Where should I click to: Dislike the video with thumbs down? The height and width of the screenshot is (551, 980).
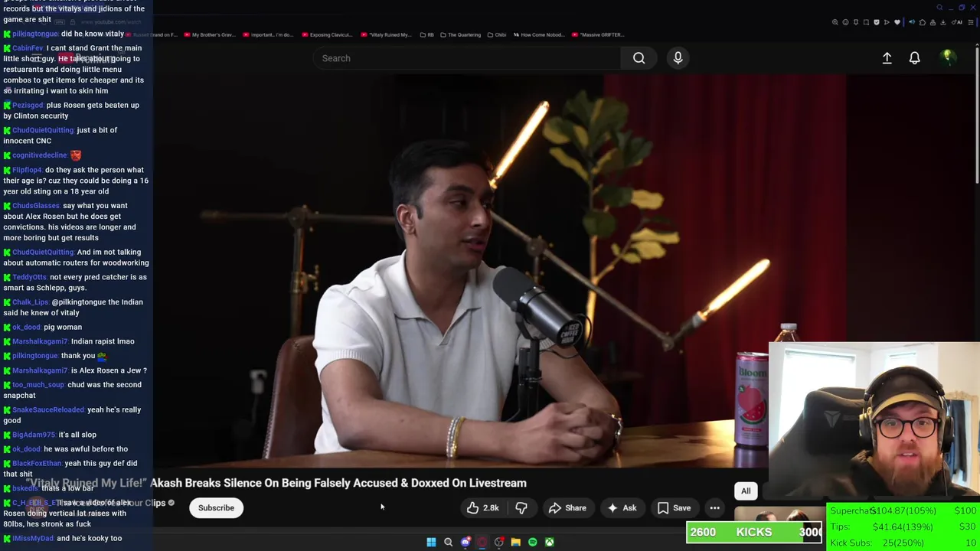(521, 508)
